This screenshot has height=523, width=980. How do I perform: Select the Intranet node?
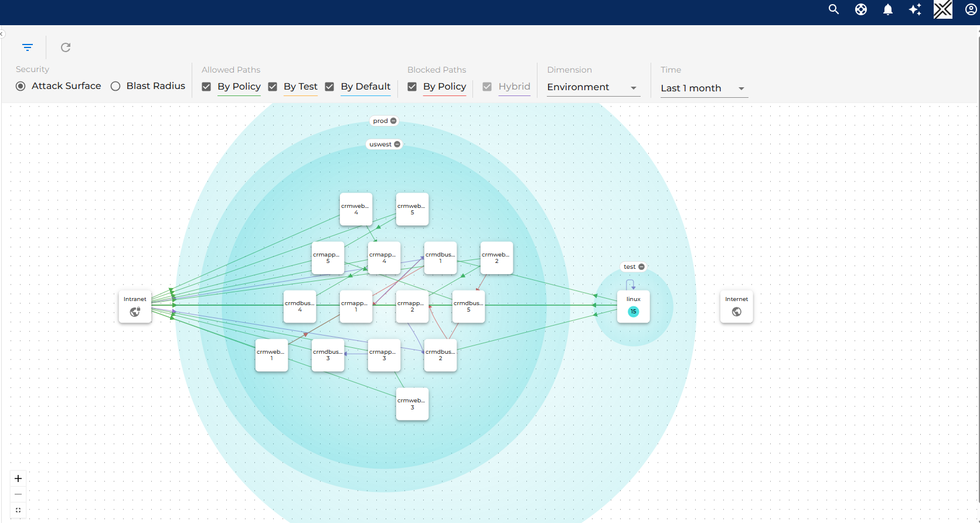135,306
